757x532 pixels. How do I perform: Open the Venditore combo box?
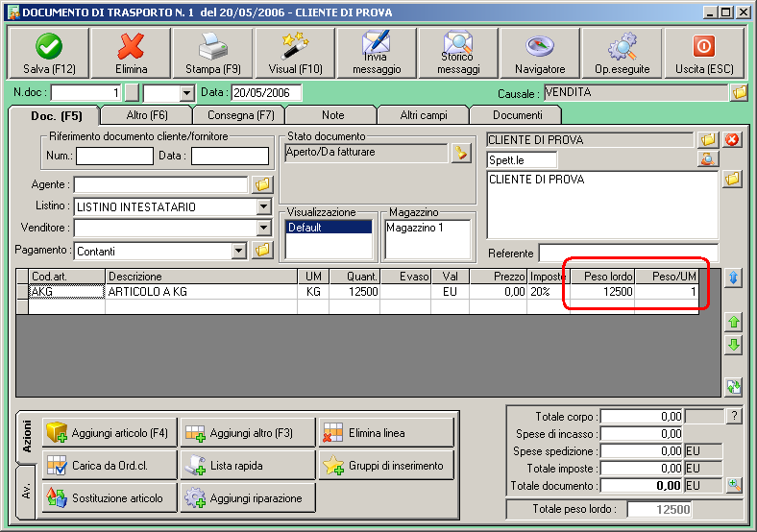coord(263,228)
